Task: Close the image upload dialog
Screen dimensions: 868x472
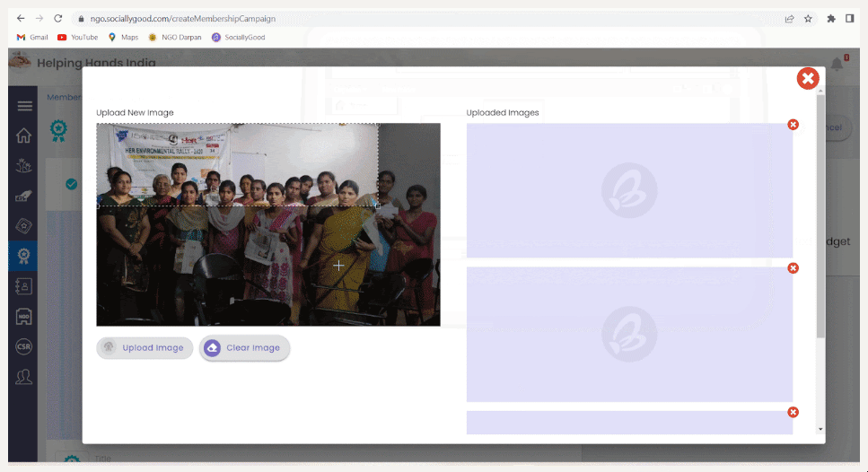Action: point(808,79)
